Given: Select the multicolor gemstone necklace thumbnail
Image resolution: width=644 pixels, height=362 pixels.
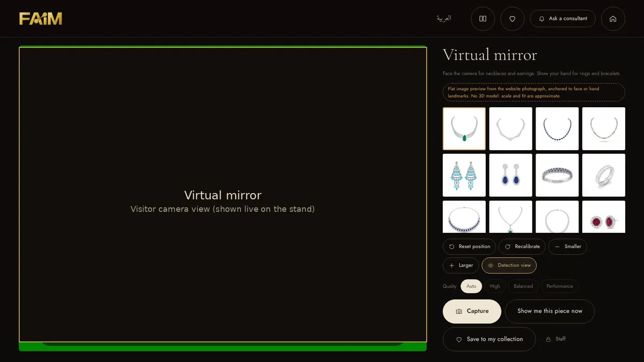Looking at the screenshot, I should [x=604, y=129].
